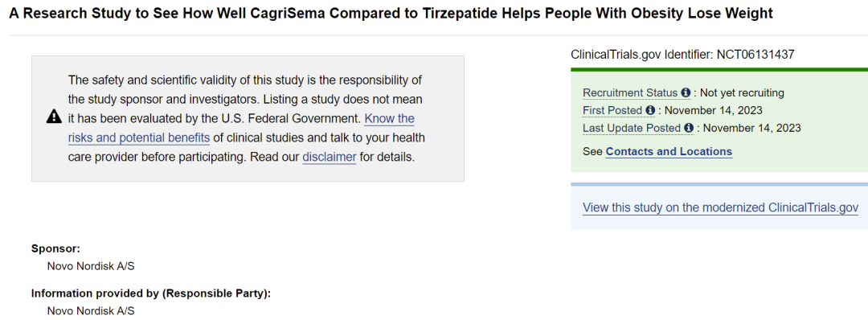Click Novo Nordisk A/S under Sponsor

(x=91, y=266)
